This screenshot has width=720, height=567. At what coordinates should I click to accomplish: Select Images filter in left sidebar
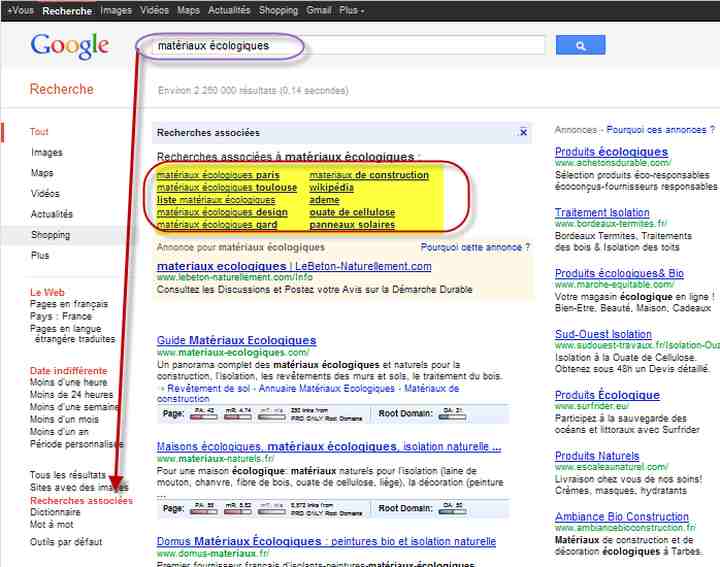tap(47, 152)
